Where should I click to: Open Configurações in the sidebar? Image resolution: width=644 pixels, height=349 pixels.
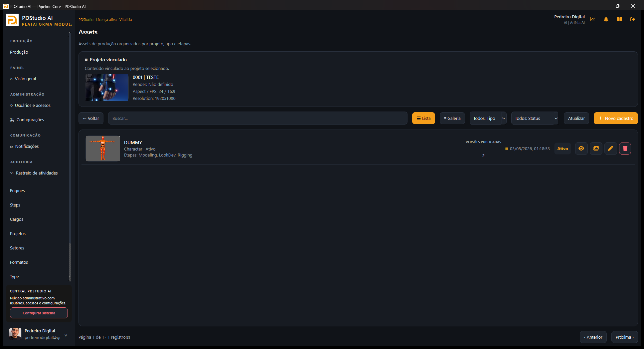(27, 120)
